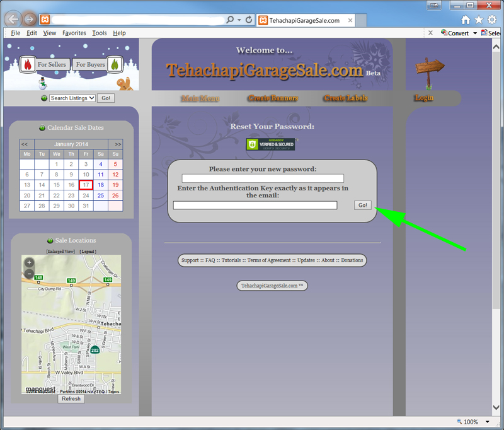The width and height of the screenshot is (504, 430).
Task: Open the Tutorials footer link
Action: (x=231, y=260)
